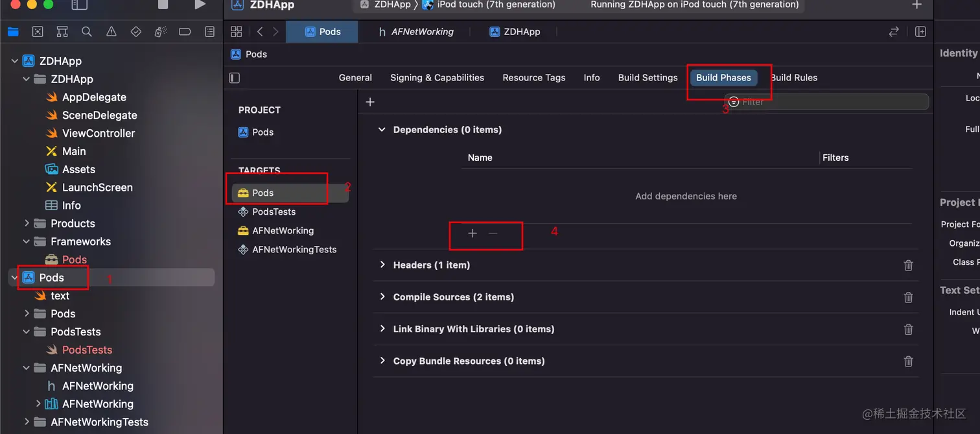Screen dimensions: 980x434
Task: Stop the running app
Action: [x=163, y=5]
